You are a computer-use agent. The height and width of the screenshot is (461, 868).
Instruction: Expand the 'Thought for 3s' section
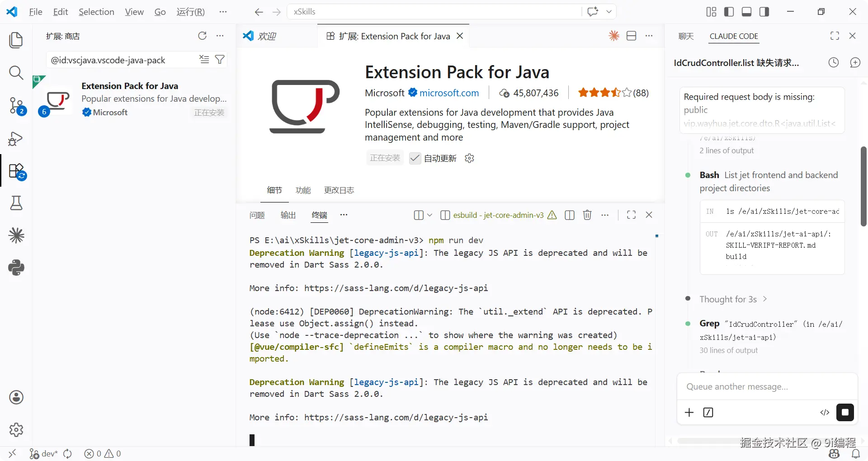click(x=733, y=299)
